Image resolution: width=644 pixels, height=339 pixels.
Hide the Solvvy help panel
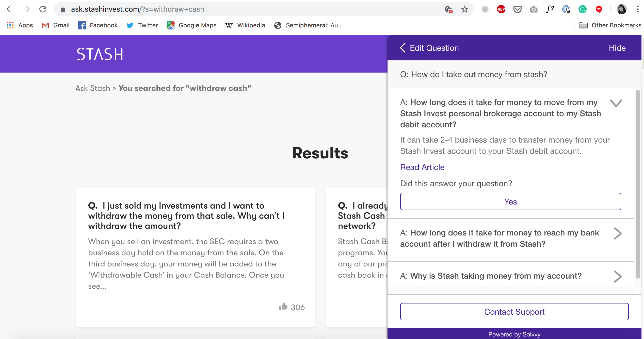coord(617,48)
